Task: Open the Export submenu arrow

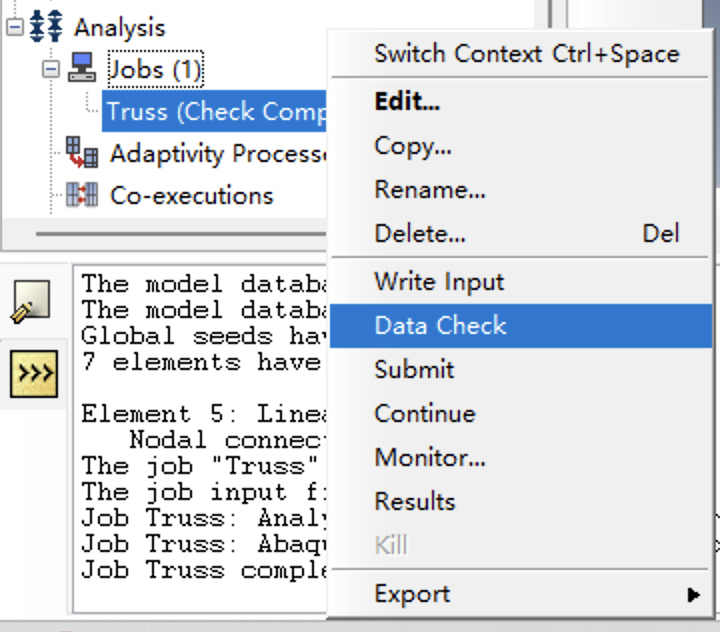Action: click(693, 595)
